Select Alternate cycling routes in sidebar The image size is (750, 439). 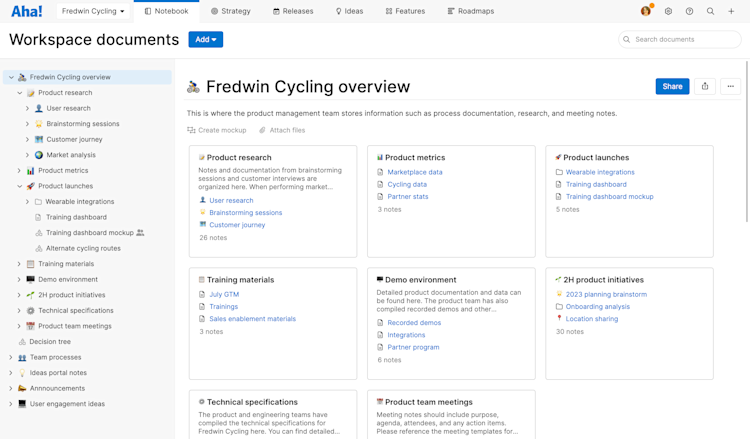[83, 248]
